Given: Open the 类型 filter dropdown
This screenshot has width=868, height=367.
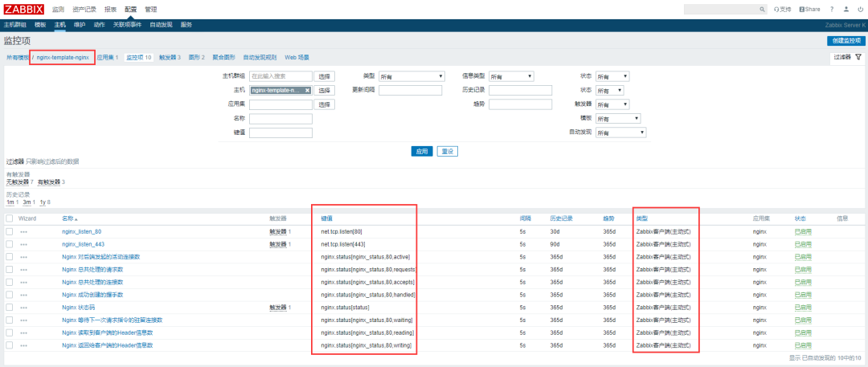Looking at the screenshot, I should click(411, 76).
